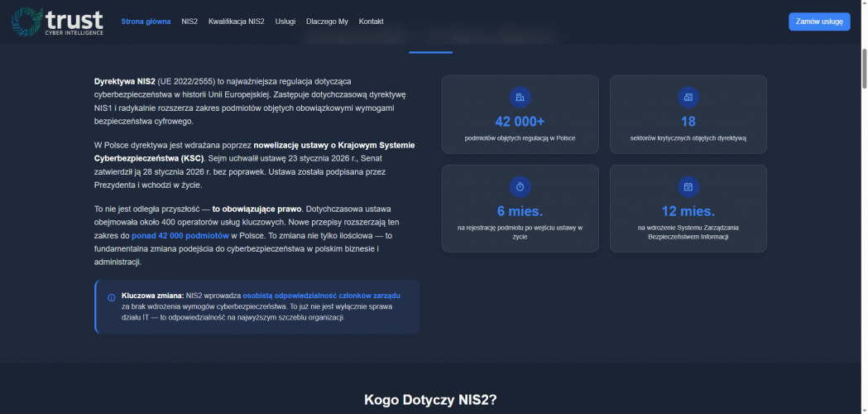Viewport: 868px width, 414px height.
Task: Open the Dlaczego My section link
Action: [x=327, y=22]
